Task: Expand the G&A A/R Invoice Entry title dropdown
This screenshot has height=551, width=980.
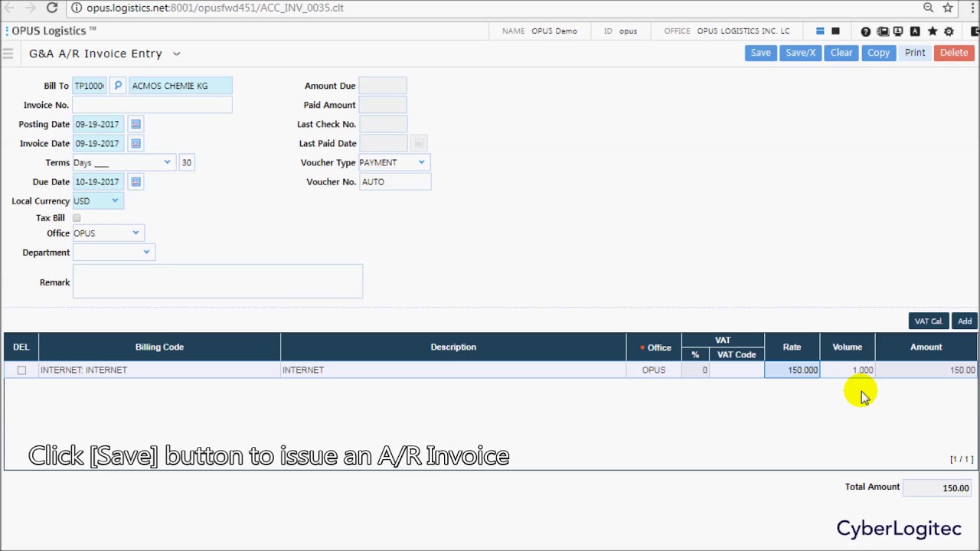Action: (176, 54)
